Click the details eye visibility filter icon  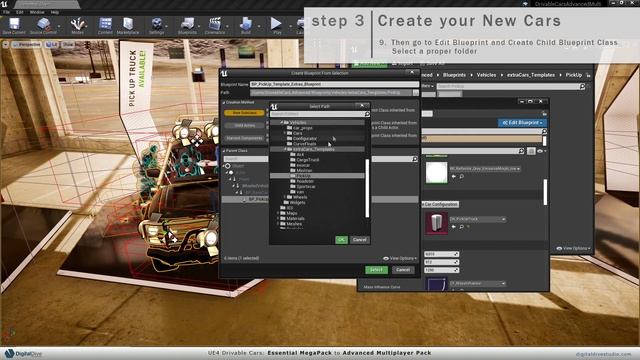[x=541, y=151]
